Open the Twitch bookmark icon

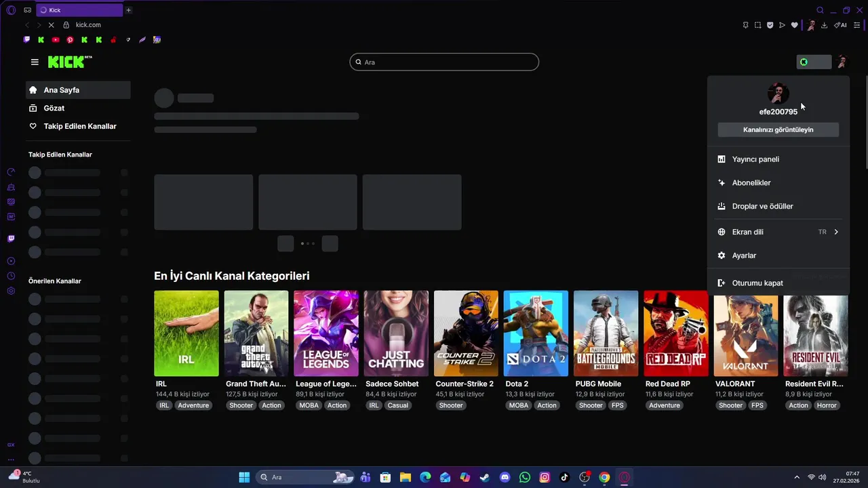click(x=27, y=40)
